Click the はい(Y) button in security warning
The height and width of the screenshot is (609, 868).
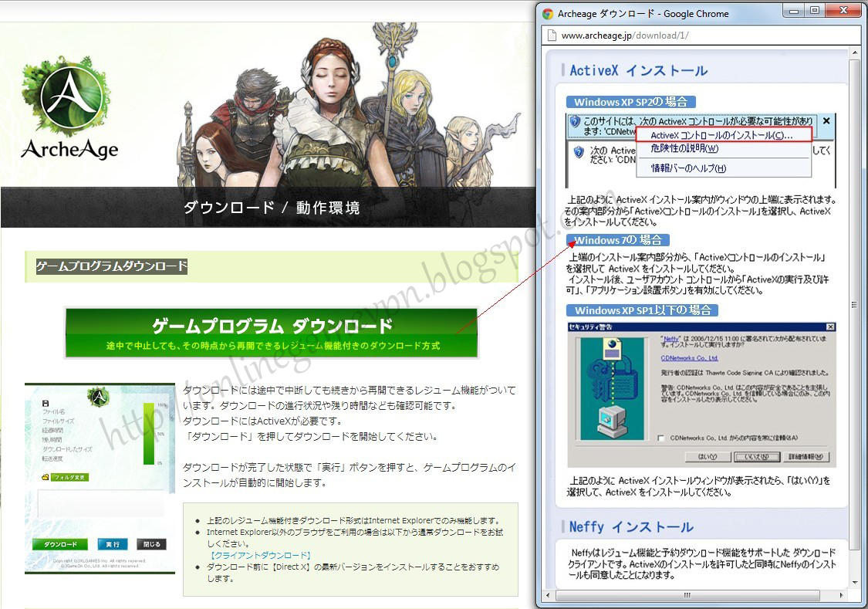[707, 457]
